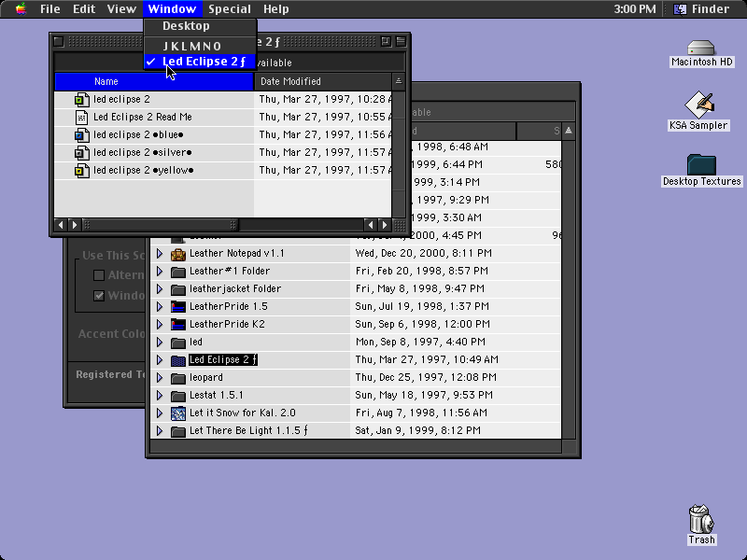Click the 3:00 PM menu bar clock
Screen dimensions: 747x560
click(x=635, y=9)
